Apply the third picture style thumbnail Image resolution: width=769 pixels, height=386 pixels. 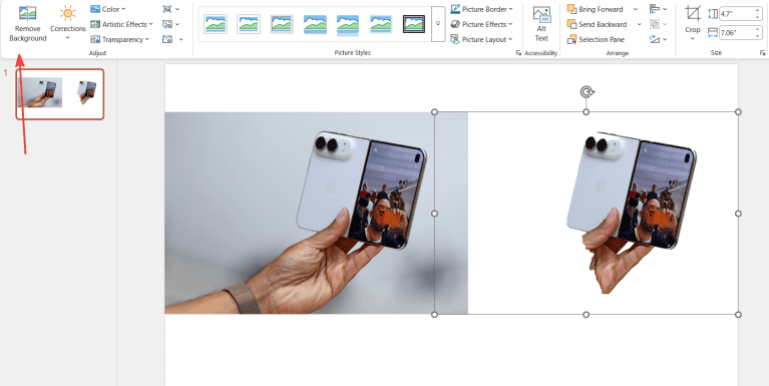[282, 24]
